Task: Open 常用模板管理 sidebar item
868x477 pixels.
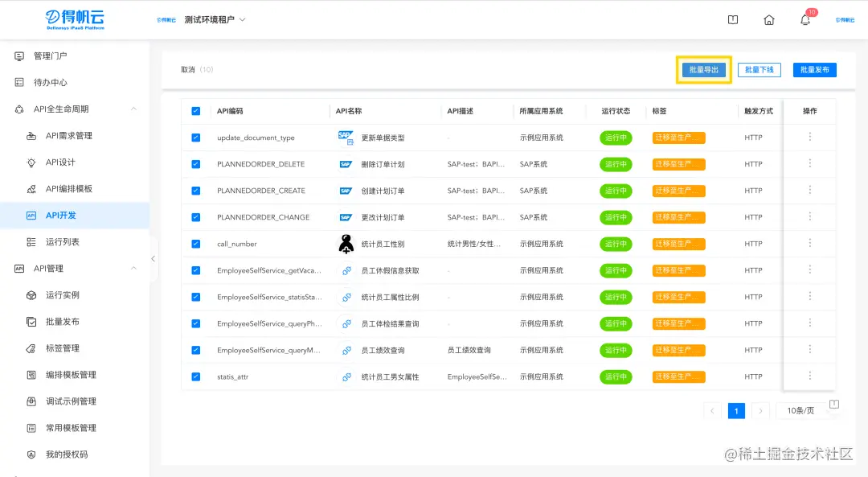Action: (71, 428)
